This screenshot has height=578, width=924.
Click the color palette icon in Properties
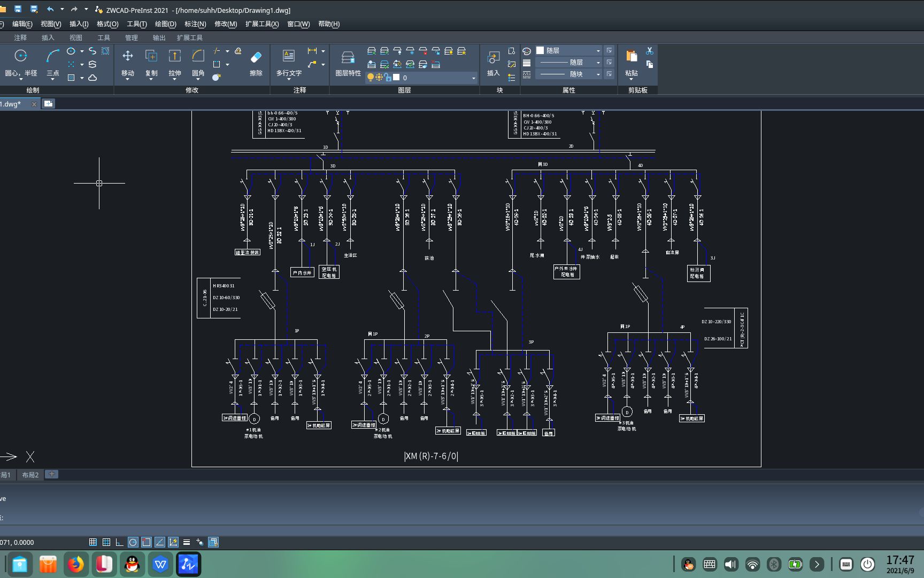(x=527, y=51)
